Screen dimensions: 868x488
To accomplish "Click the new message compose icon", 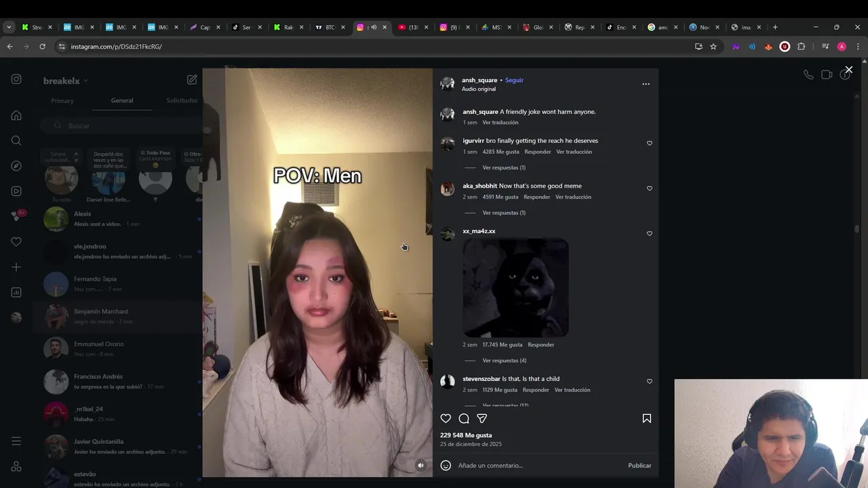I will (192, 79).
